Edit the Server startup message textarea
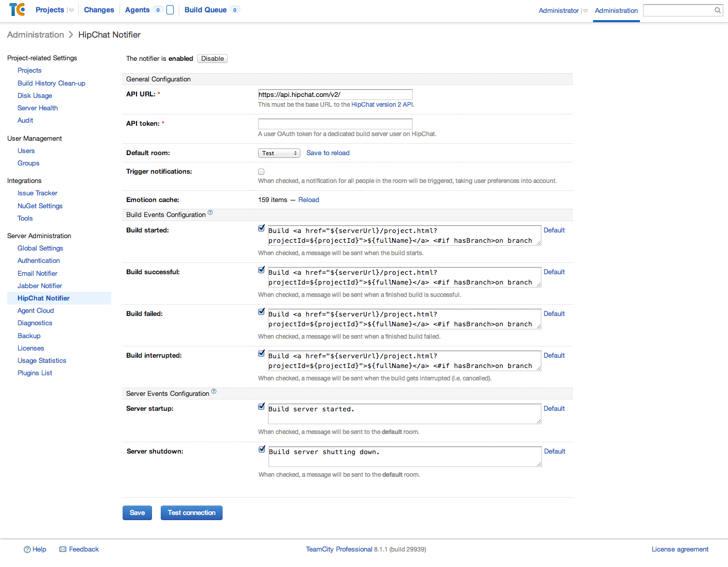This screenshot has width=728, height=567. coord(404,414)
